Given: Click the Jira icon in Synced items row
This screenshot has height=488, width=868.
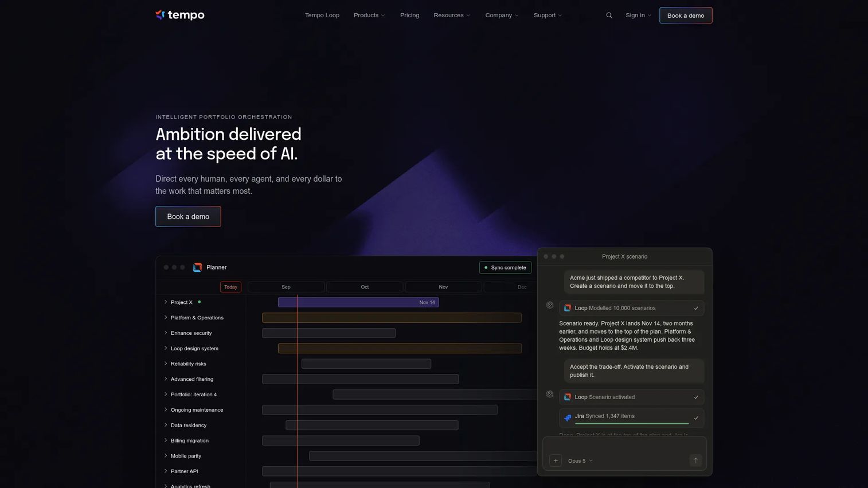Looking at the screenshot, I should [x=568, y=418].
